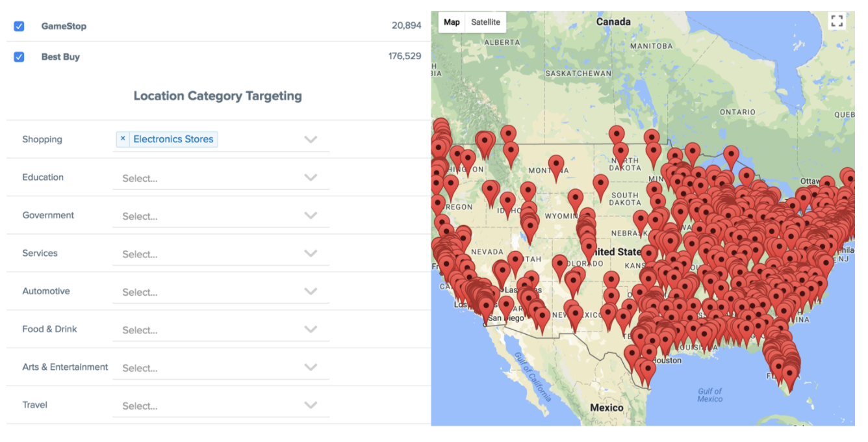Expand the Food & Drink dropdown
The width and height of the screenshot is (868, 442).
click(311, 330)
